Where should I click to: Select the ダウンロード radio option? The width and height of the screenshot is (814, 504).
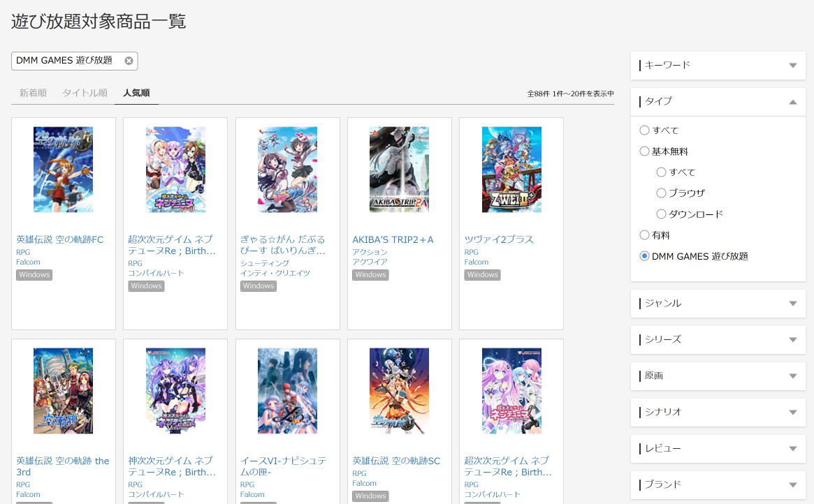[x=661, y=214]
